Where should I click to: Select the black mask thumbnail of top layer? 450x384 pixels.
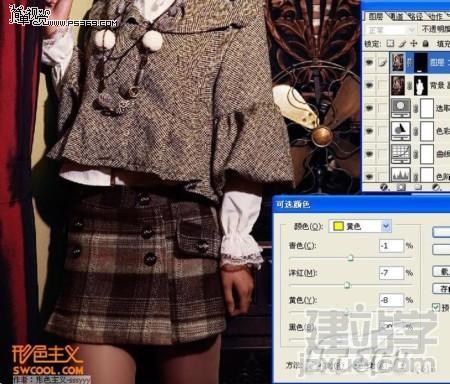[x=420, y=62]
